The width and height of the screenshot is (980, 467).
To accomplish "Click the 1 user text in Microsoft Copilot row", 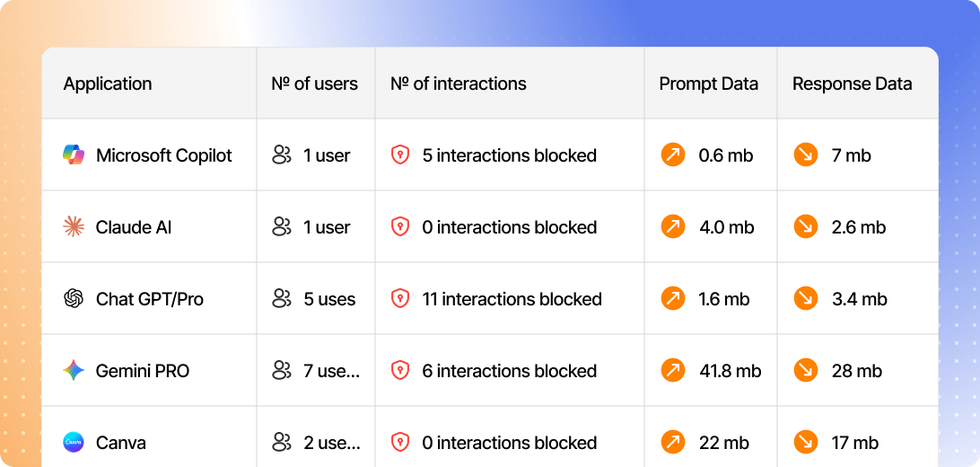I will click(x=327, y=155).
